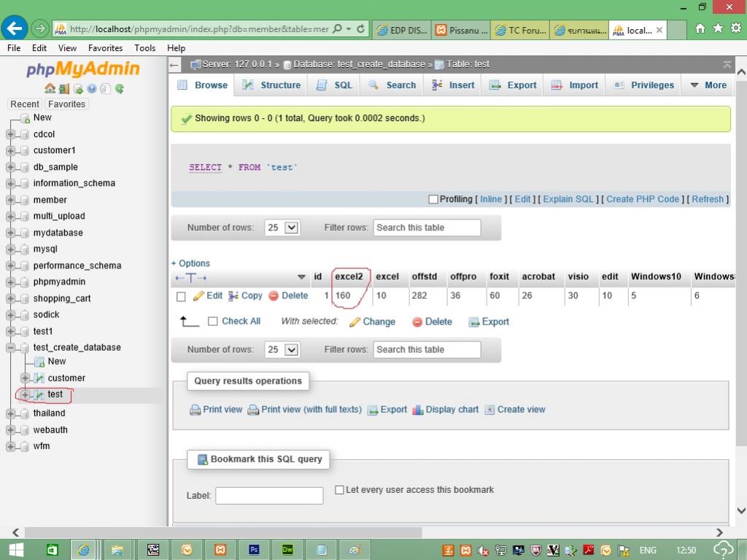This screenshot has height=560, width=747.
Task: Open upper Number of rows dropdown
Action: 282,227
